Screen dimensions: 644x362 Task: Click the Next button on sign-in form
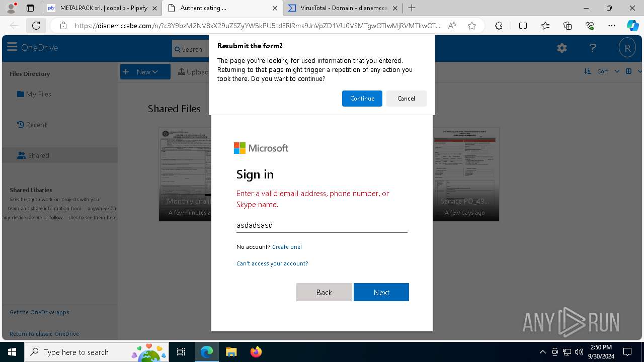pyautogui.click(x=381, y=292)
